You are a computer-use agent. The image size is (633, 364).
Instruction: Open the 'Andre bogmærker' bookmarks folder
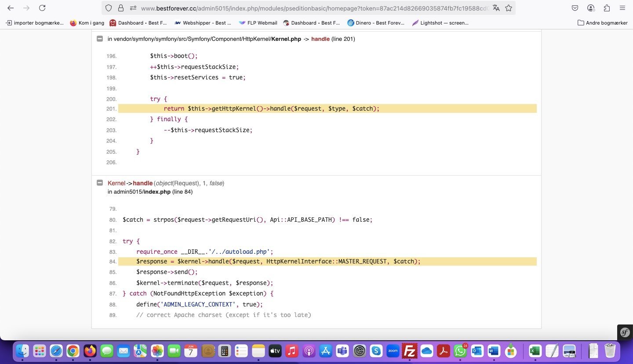point(602,23)
